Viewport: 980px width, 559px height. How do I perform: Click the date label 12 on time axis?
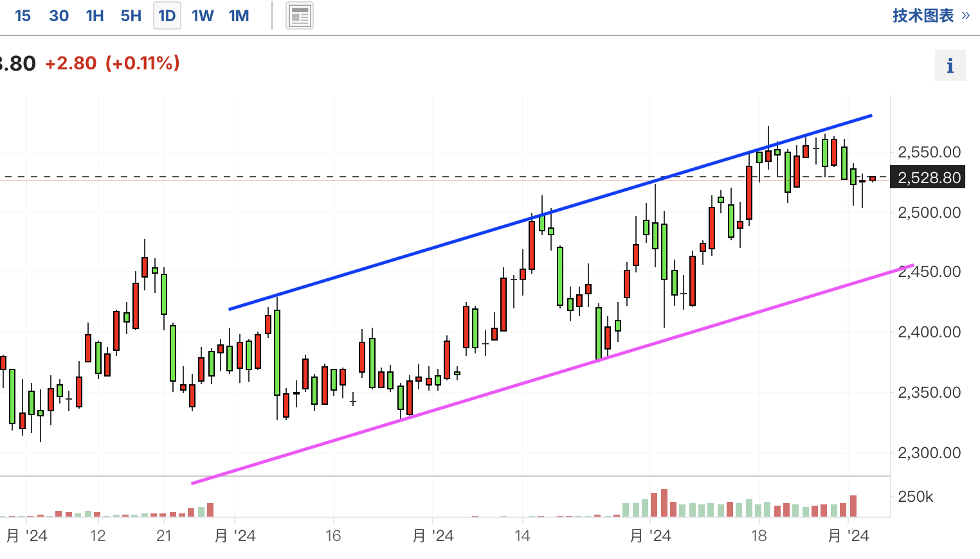coord(98,536)
